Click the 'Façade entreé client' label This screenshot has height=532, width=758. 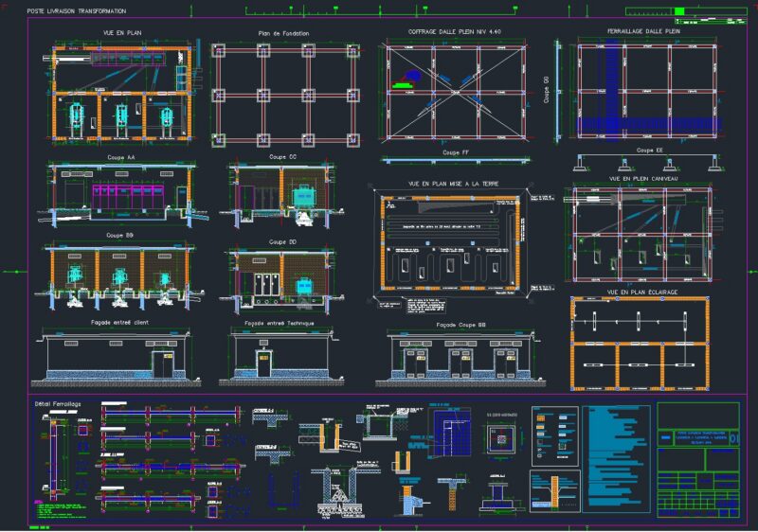(120, 323)
